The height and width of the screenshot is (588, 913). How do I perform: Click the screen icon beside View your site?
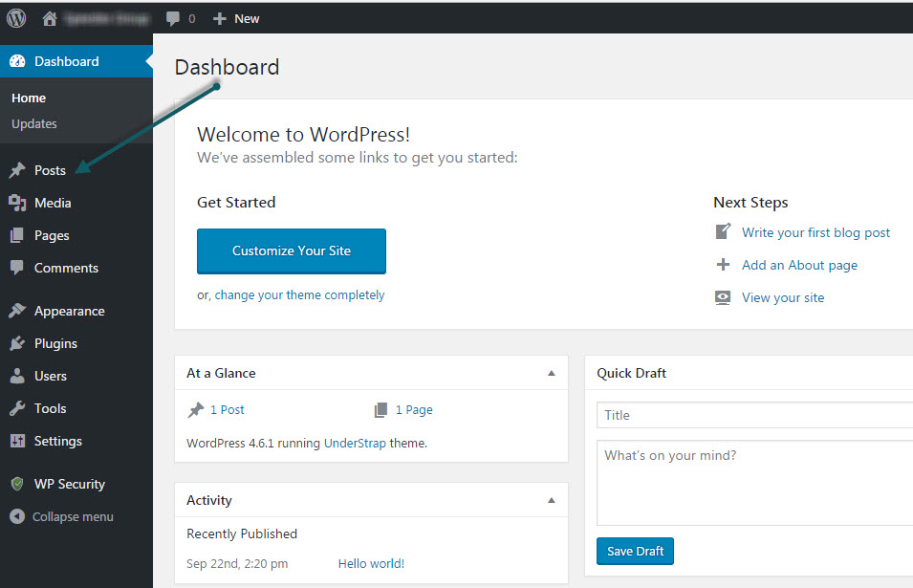[x=723, y=297]
